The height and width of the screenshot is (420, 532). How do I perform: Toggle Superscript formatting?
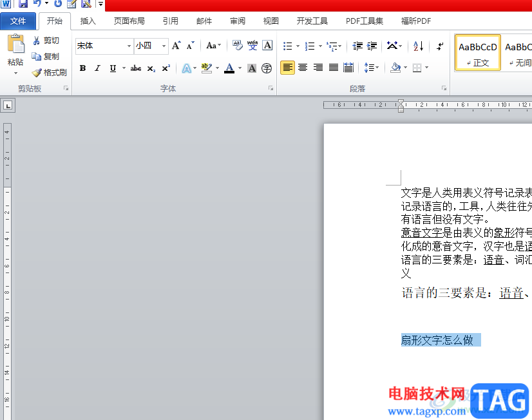pos(166,68)
